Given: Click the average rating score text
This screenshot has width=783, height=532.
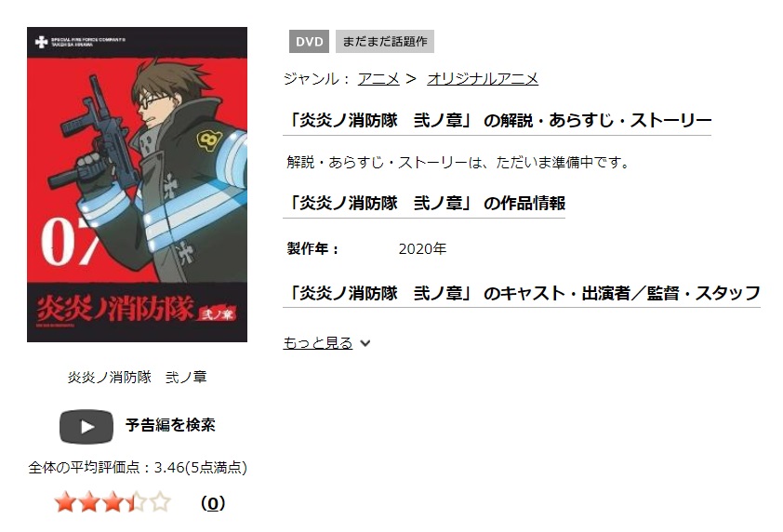Looking at the screenshot, I should pyautogui.click(x=138, y=467).
